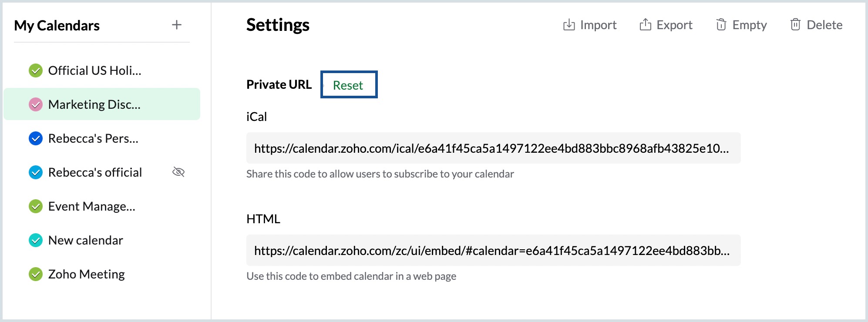Open the Zoho Meeting calendar
The height and width of the screenshot is (322, 868).
tap(87, 274)
